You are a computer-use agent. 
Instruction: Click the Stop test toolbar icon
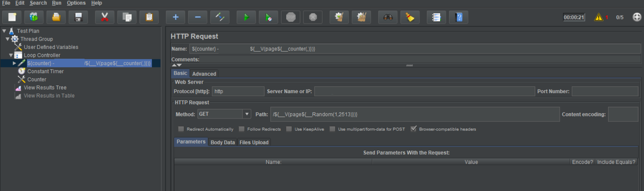tap(291, 17)
